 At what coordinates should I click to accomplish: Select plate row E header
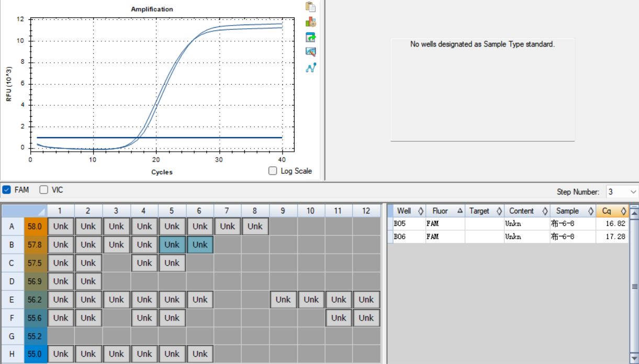tap(12, 300)
